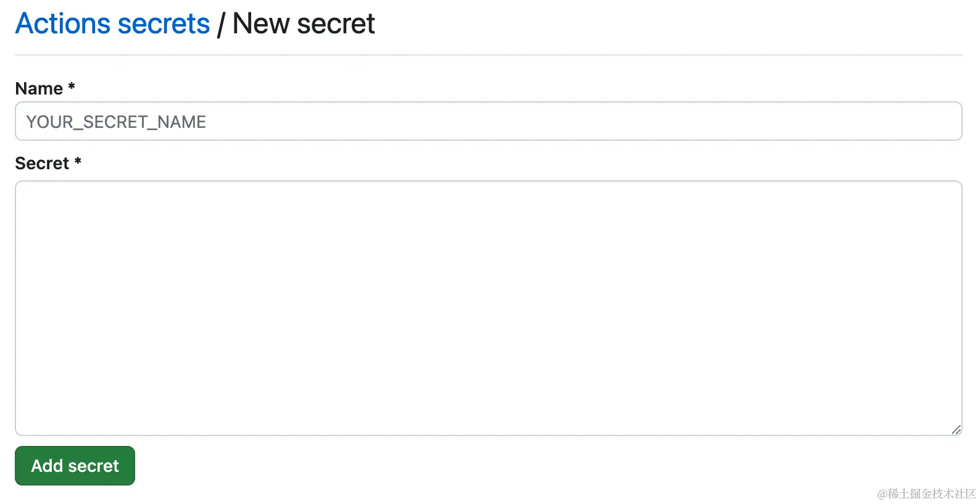Screen dimensions: 980x504
Task: Click the required asterisk beside Name
Action: 70,88
